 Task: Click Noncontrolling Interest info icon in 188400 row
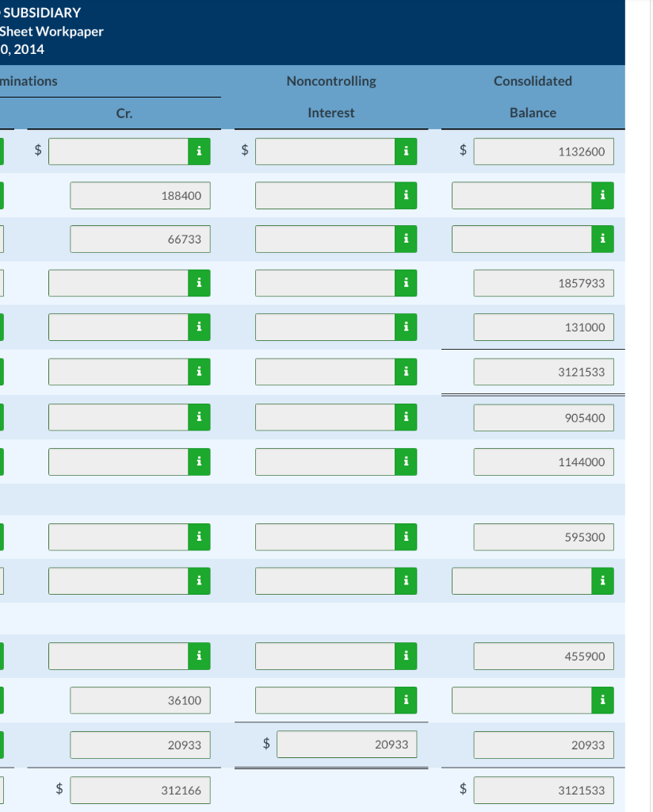point(406,195)
